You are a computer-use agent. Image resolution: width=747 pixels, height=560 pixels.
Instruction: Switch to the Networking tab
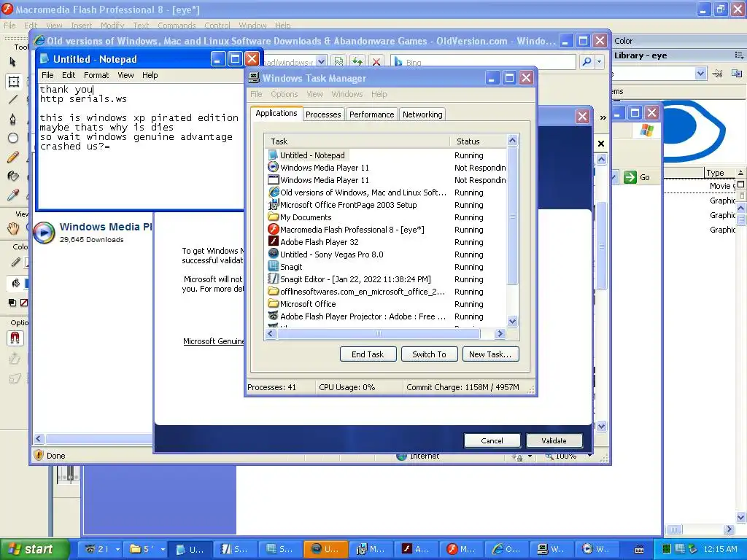(x=422, y=114)
